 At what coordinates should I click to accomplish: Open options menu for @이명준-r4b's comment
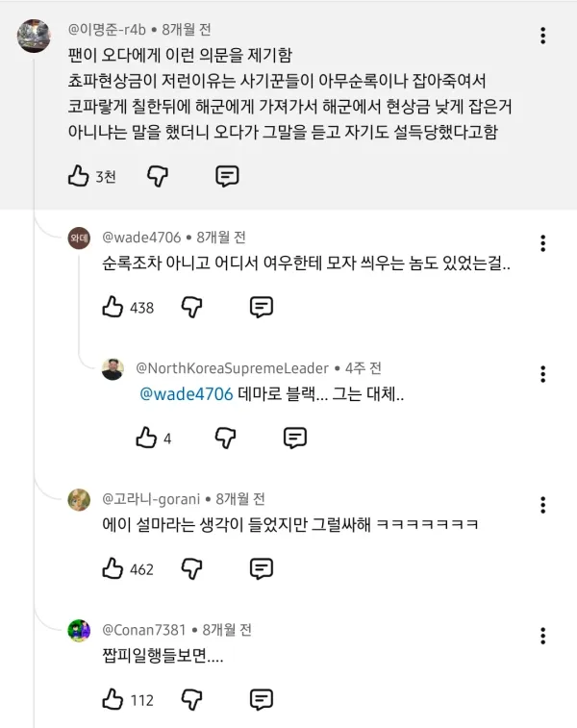542,36
